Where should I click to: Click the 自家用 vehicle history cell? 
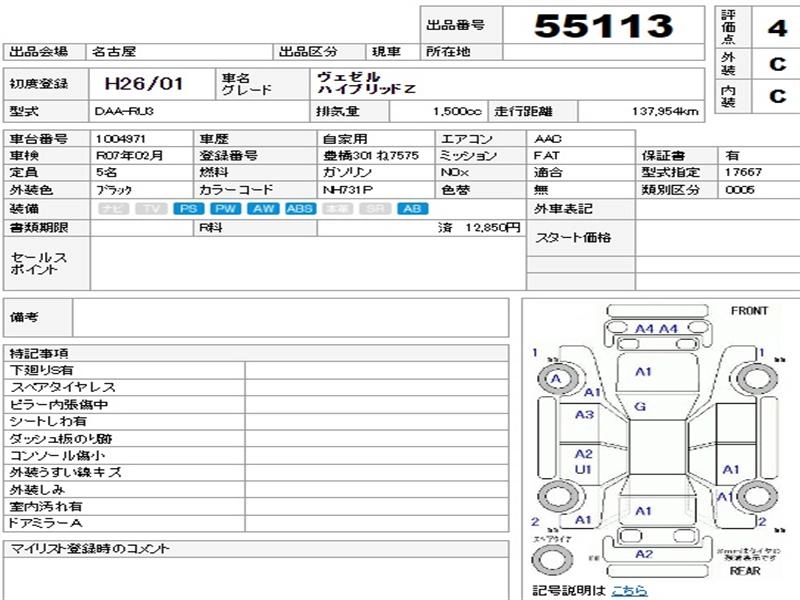click(376, 139)
